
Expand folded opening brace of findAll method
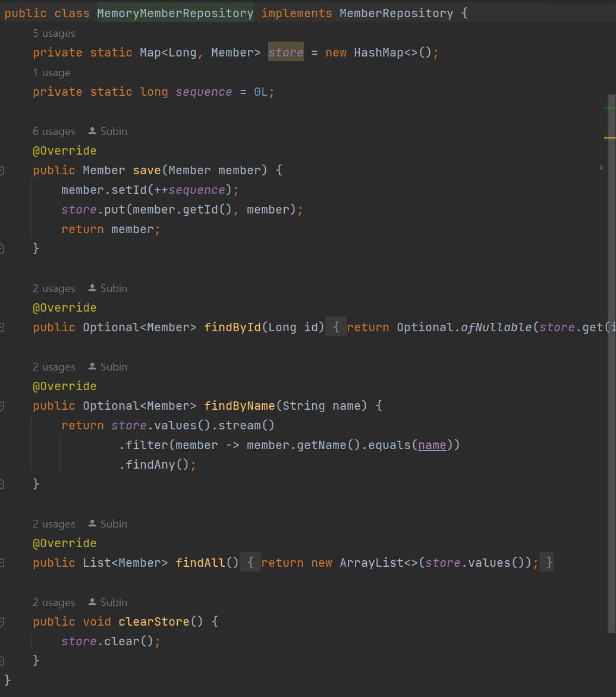point(250,563)
